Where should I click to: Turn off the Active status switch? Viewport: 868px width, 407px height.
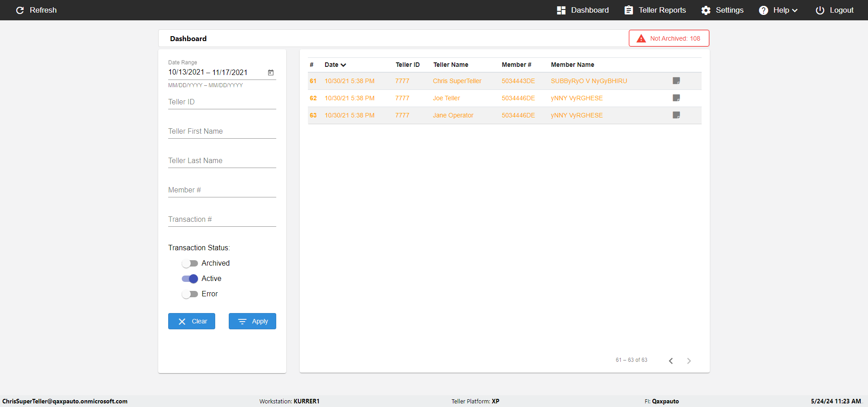click(x=190, y=279)
